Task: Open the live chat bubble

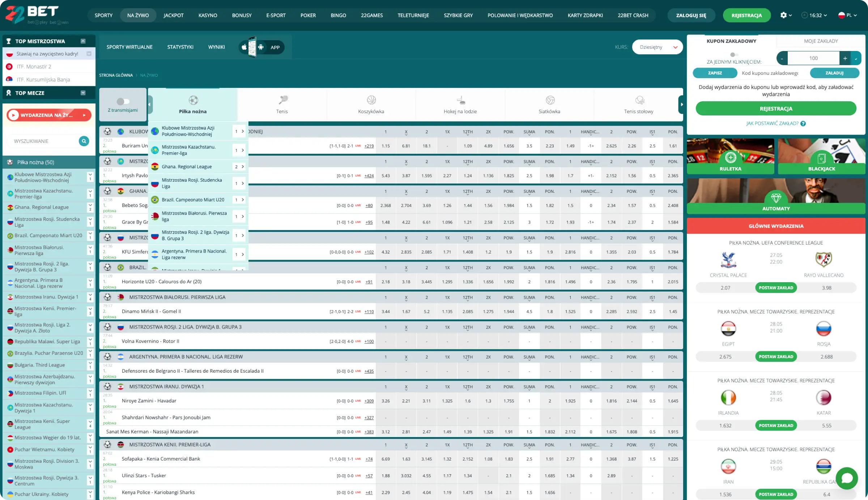Action: (x=847, y=478)
